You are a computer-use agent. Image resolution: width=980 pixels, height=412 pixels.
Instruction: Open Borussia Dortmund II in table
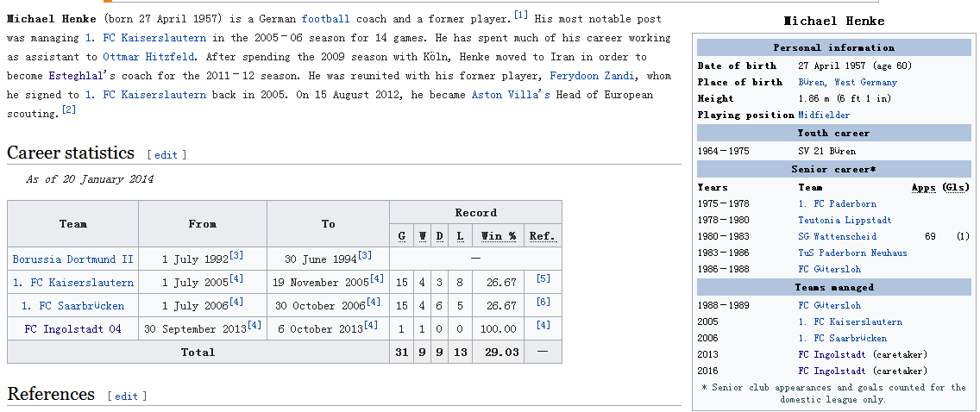73,259
